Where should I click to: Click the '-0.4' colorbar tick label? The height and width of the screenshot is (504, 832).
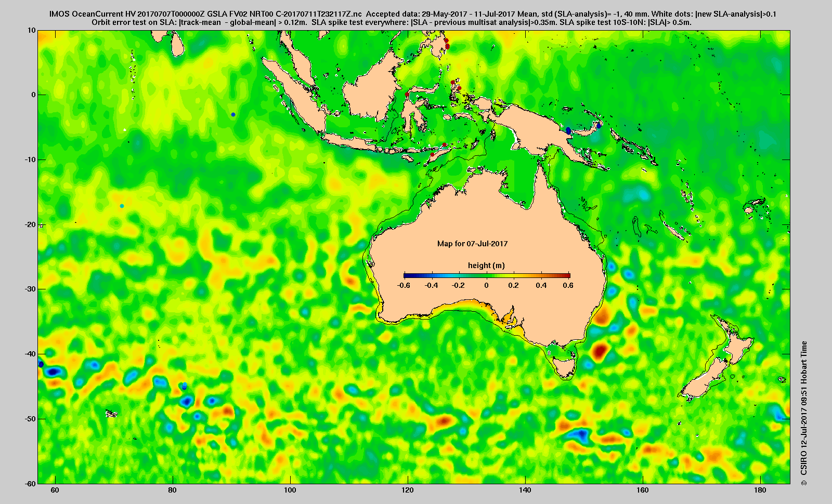pos(431,285)
